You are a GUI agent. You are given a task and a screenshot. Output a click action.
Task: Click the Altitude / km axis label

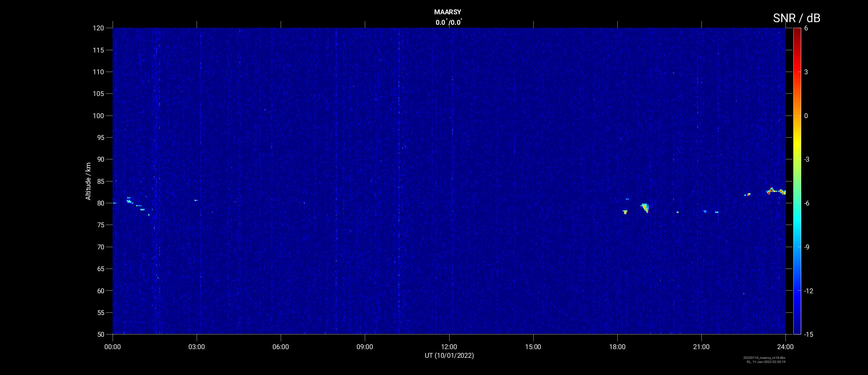pyautogui.click(x=88, y=181)
